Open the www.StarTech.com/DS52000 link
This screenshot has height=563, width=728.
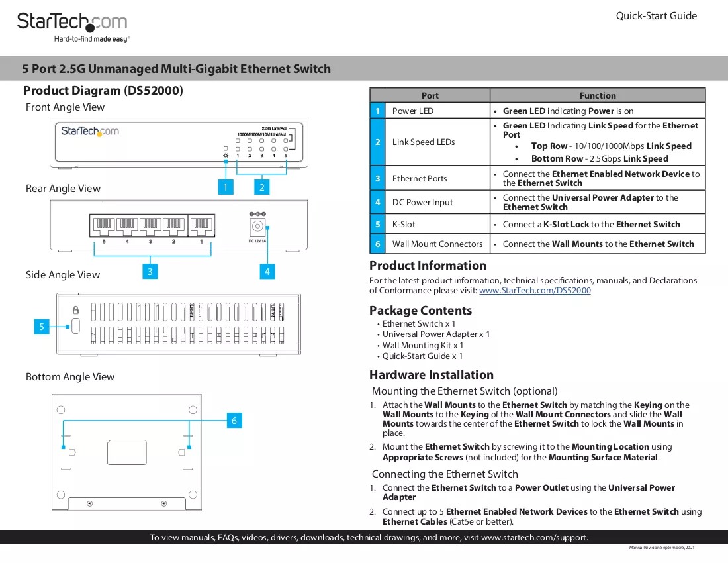pyautogui.click(x=535, y=291)
